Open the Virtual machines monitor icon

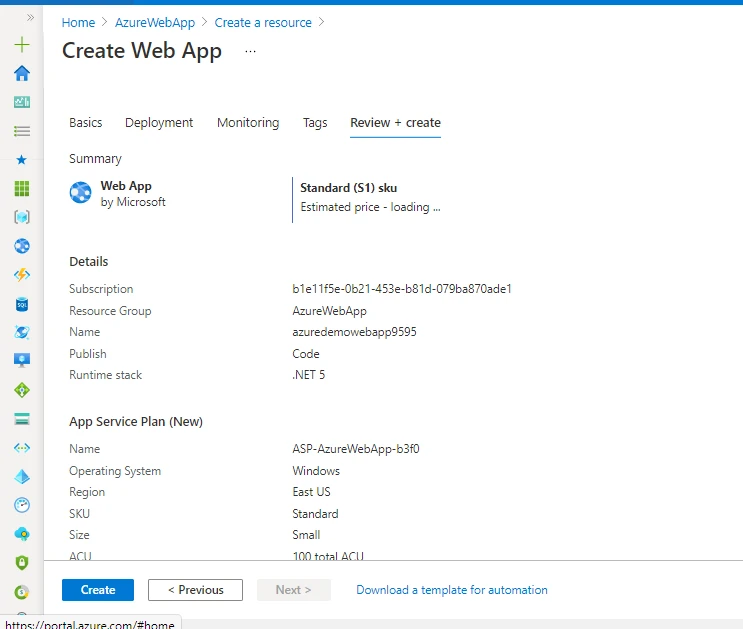(x=22, y=361)
